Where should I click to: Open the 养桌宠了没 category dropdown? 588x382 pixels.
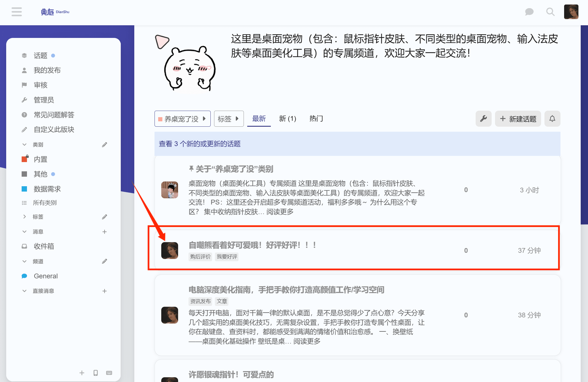pos(182,119)
